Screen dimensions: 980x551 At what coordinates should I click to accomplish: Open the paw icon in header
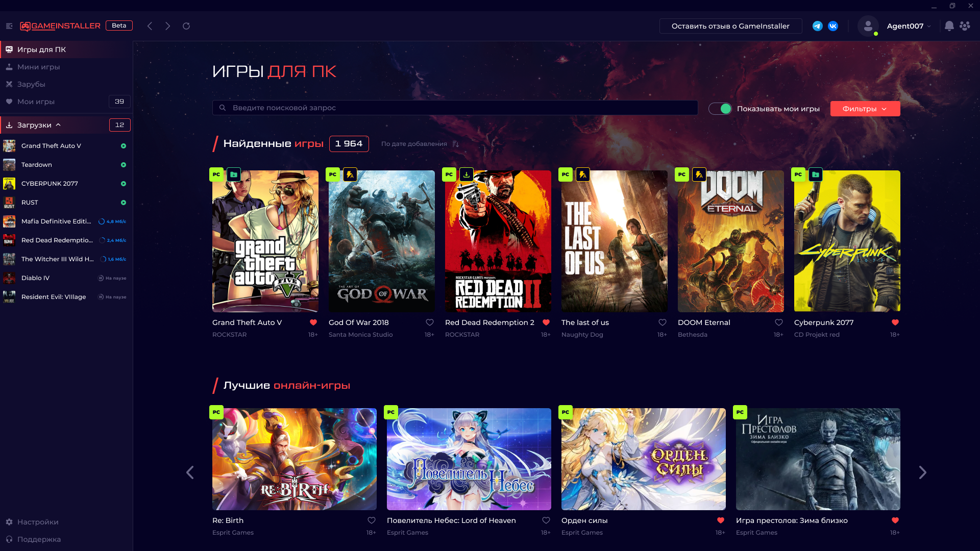(965, 26)
